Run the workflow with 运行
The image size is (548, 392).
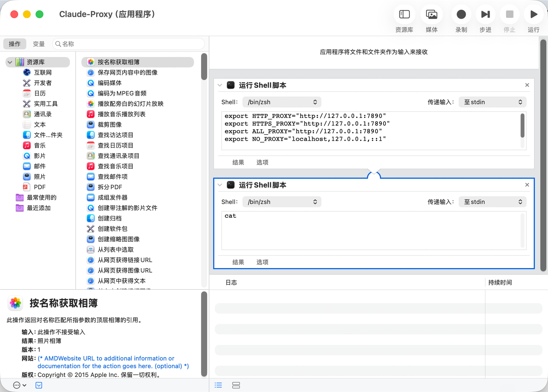tap(533, 14)
